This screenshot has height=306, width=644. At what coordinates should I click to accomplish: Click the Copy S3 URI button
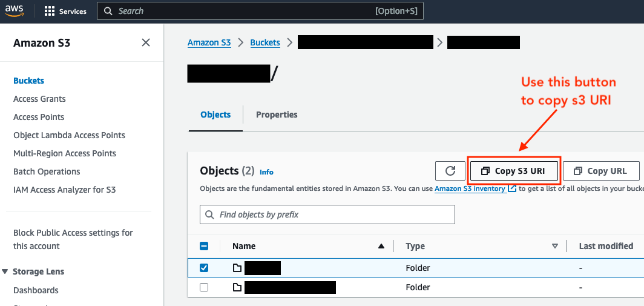514,171
